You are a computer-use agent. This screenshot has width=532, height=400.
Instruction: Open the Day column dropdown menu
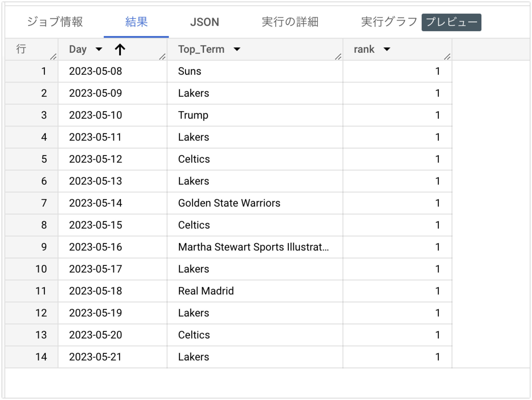tap(99, 49)
